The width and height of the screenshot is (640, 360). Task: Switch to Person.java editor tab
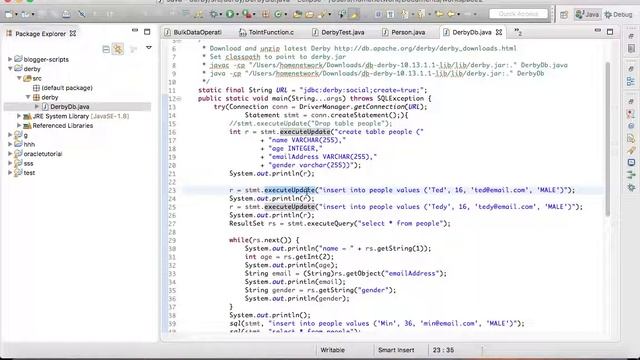pyautogui.click(x=404, y=32)
